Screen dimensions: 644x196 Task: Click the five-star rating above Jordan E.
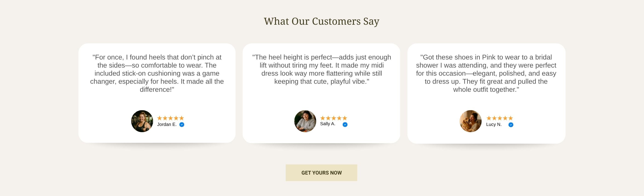point(170,118)
